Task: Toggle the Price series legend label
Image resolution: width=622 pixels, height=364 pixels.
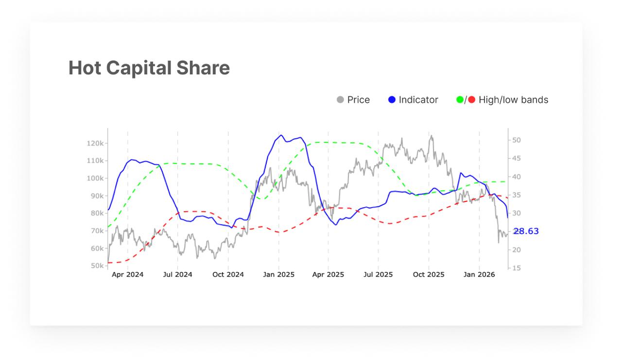Action: click(x=359, y=100)
